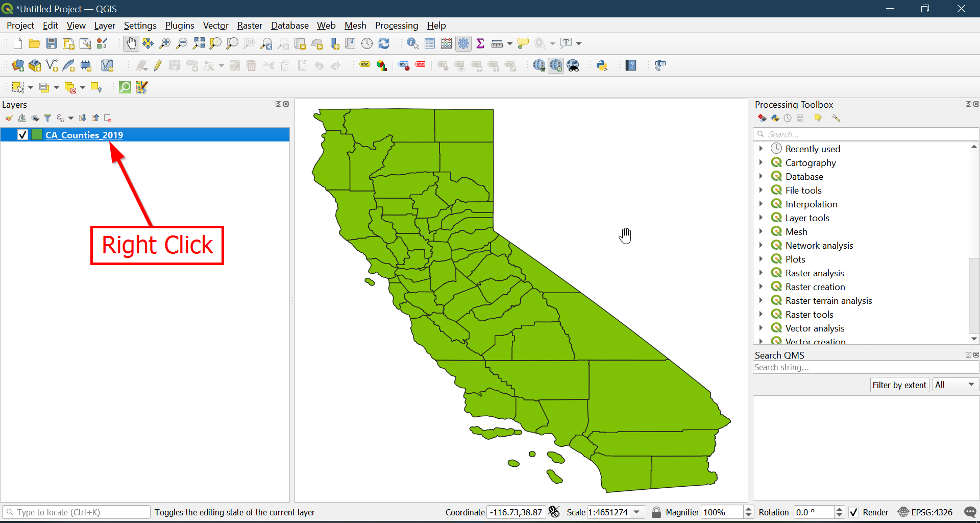
Task: Expand the Vector analysis toolbox group
Action: tap(761, 328)
